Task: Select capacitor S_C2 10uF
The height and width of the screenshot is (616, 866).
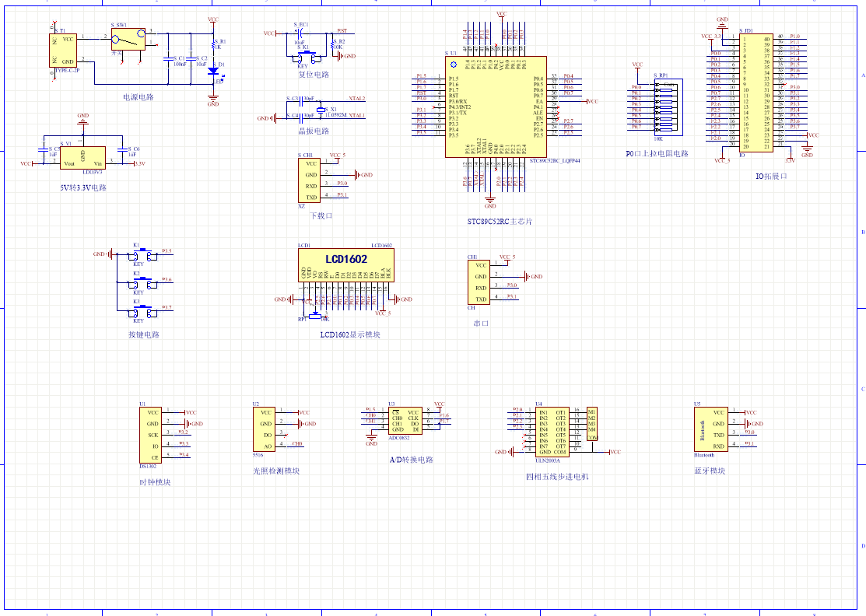Action: [191, 58]
